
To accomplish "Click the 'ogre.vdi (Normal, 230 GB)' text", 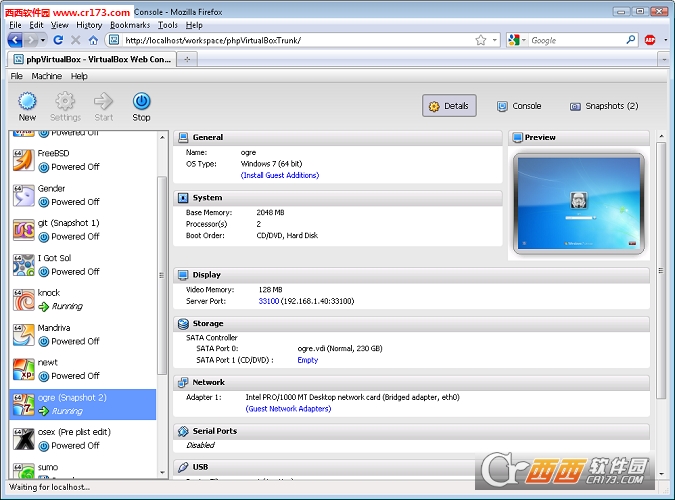I will coord(340,348).
